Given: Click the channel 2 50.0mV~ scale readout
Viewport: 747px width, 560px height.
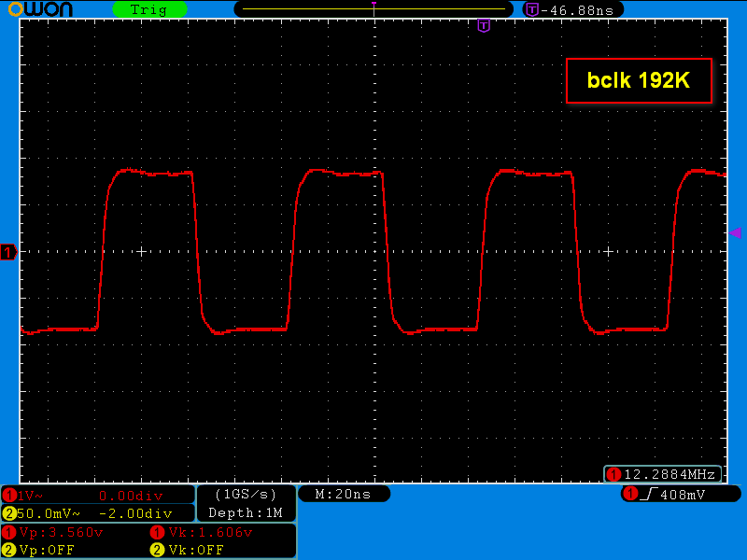Looking at the screenshot, I should point(49,513).
